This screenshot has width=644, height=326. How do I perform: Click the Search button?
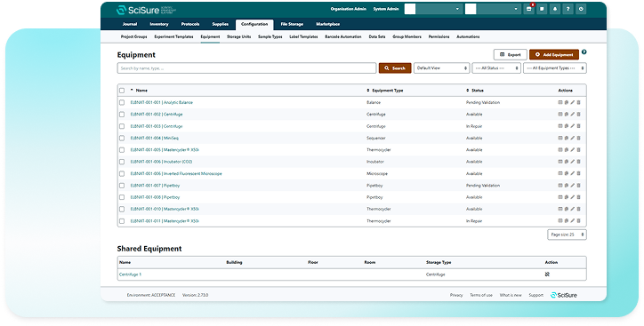[395, 68]
